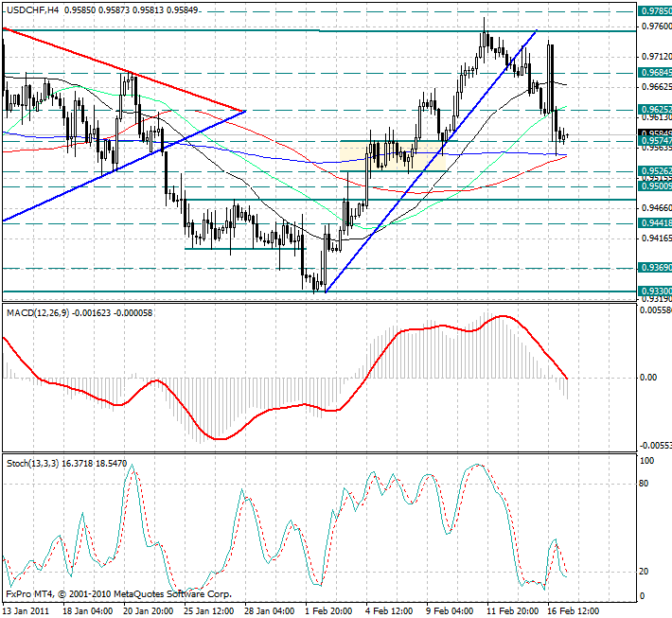Image resolution: width=672 pixels, height=618 pixels.
Task: Click the 0.9712 price axis value
Action: (656, 57)
